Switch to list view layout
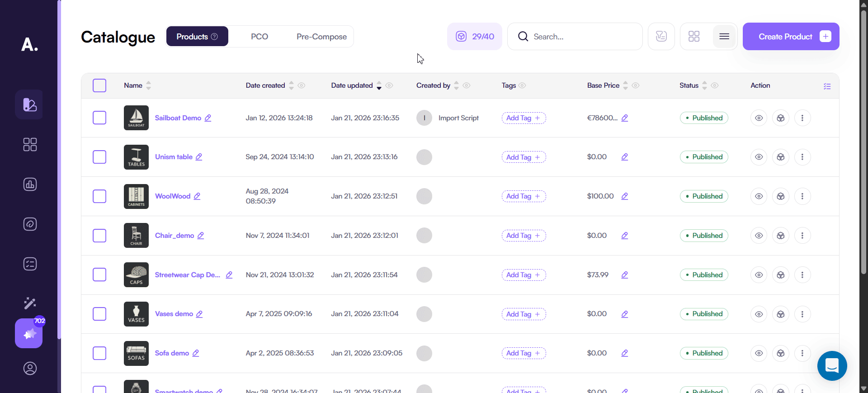868x393 pixels. (724, 37)
